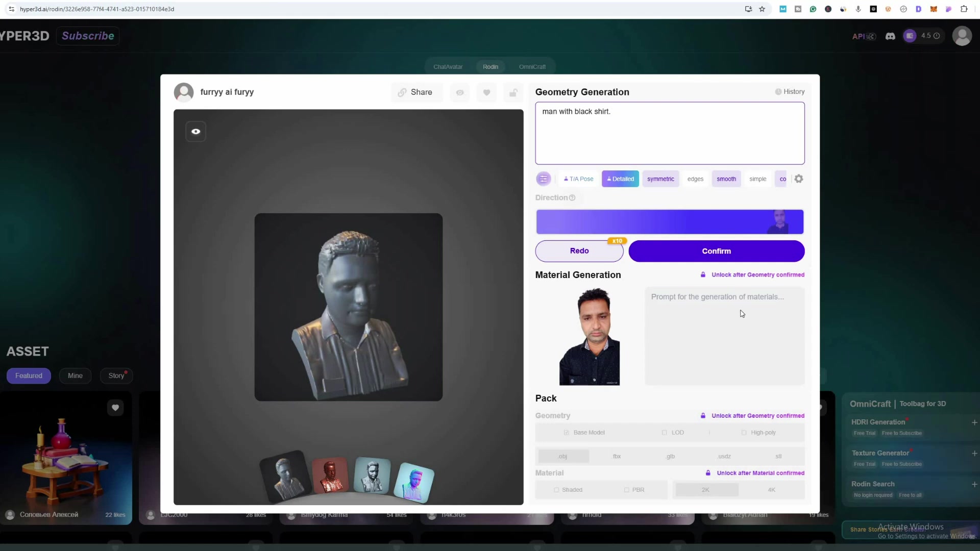Switch to the Story tab under ASSET

[116, 375]
